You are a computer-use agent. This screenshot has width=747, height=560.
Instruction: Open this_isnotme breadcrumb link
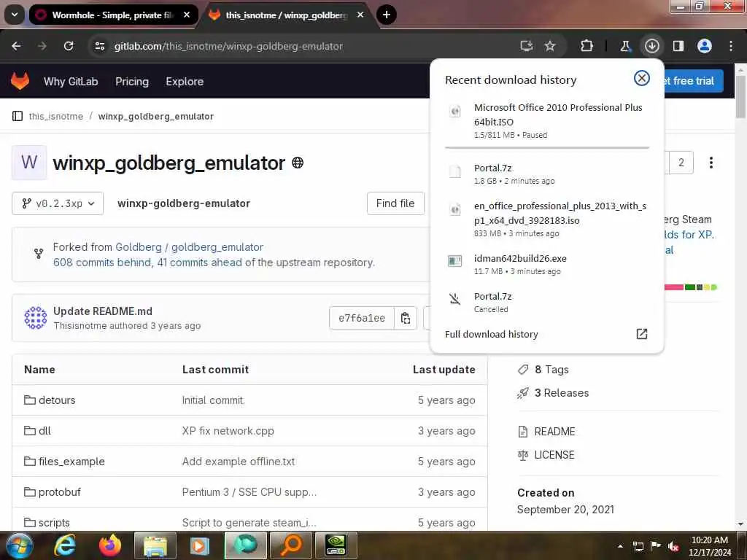tap(55, 116)
